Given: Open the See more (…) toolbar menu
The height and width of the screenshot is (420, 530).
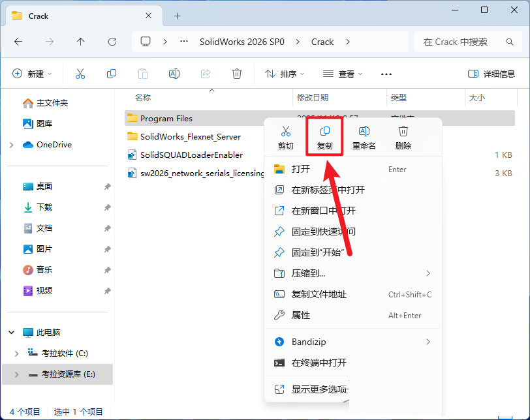Looking at the screenshot, I should (x=386, y=74).
